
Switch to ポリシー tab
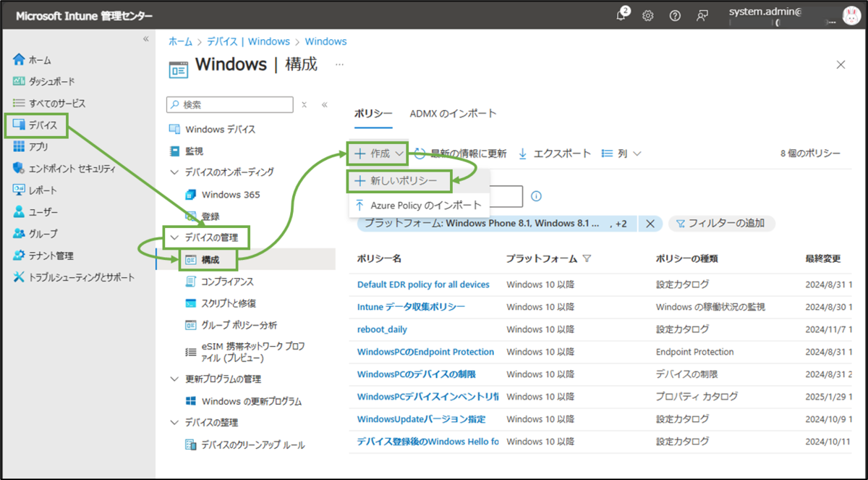coord(373,114)
